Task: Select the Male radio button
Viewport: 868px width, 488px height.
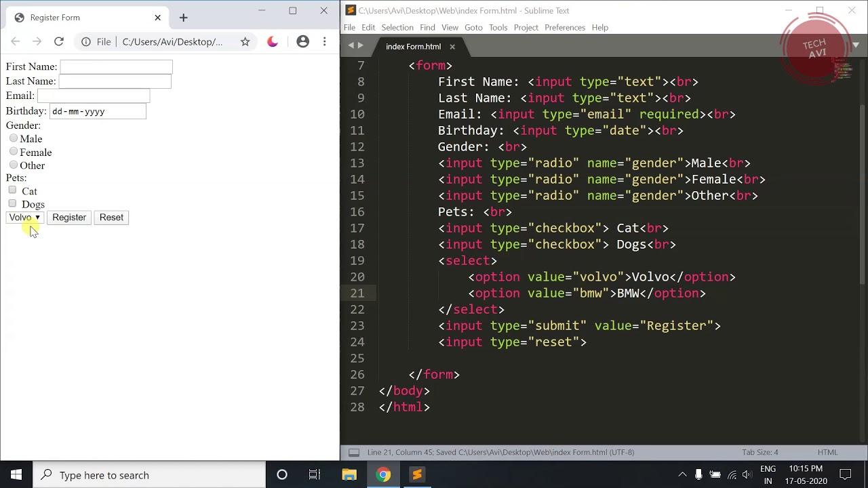Action: 14,138
